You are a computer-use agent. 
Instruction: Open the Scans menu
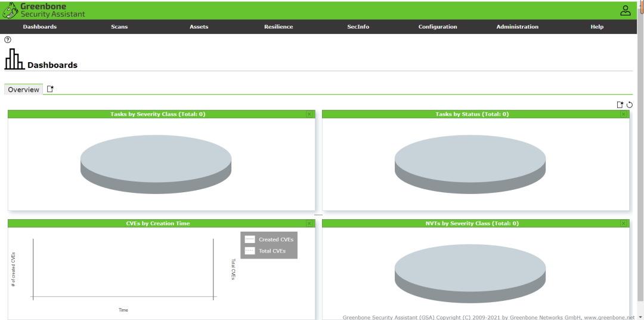click(x=119, y=27)
